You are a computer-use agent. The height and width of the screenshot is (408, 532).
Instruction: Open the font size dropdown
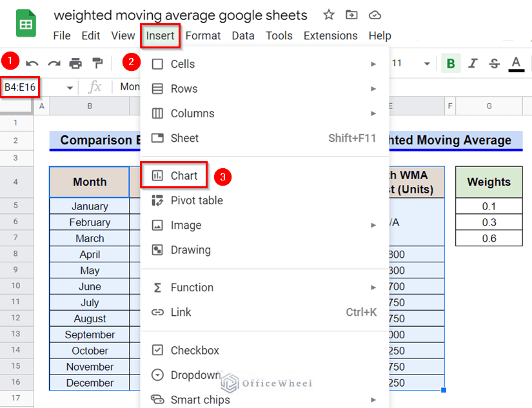click(426, 63)
